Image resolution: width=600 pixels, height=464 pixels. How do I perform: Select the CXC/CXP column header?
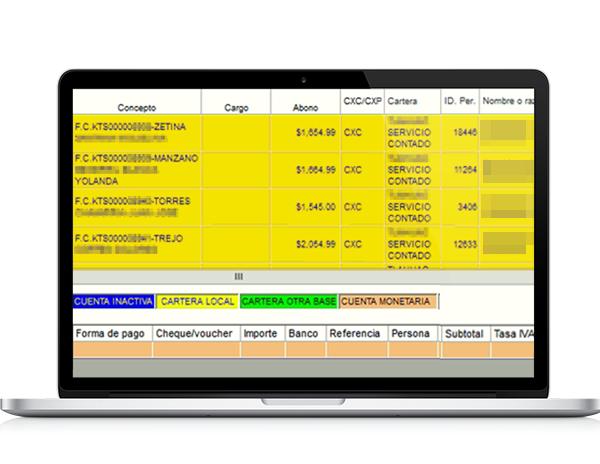pos(362,101)
